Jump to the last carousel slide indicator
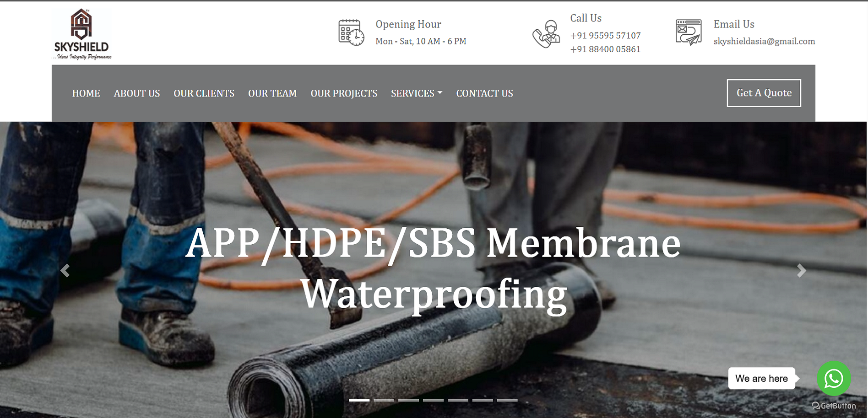868x418 pixels. (x=507, y=400)
